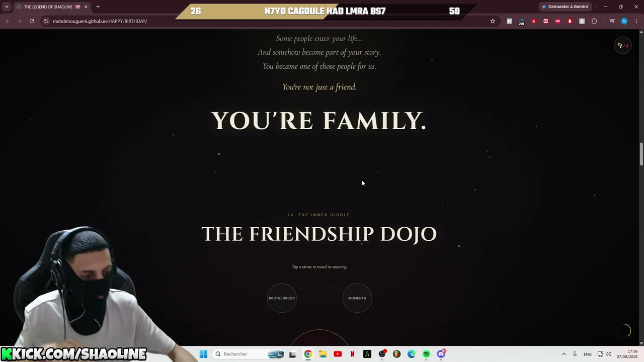Click 'You became one of those people for us.'
The image size is (644, 362).
319,66
